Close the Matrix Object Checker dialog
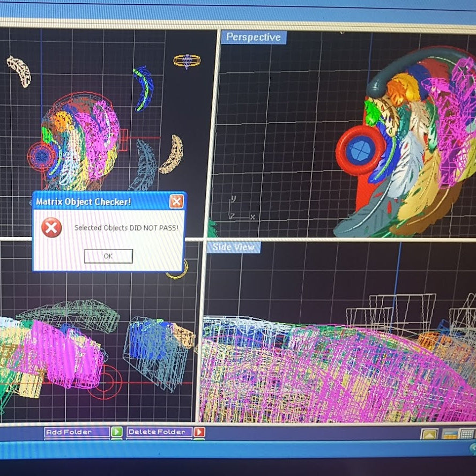 [x=176, y=202]
